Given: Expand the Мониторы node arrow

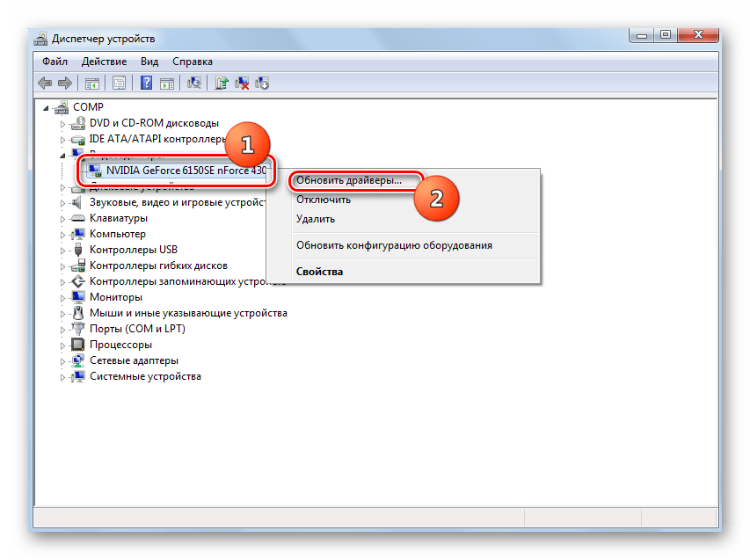Looking at the screenshot, I should click(x=62, y=298).
